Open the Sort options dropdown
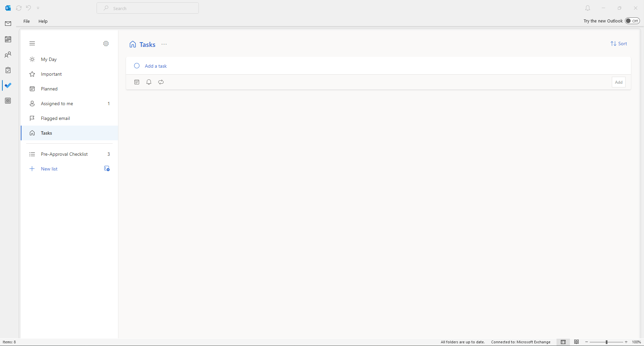Screen dimensions: 644x346 point(619,44)
